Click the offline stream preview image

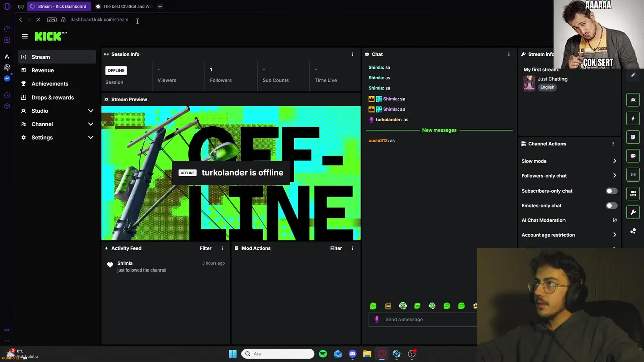tap(231, 173)
